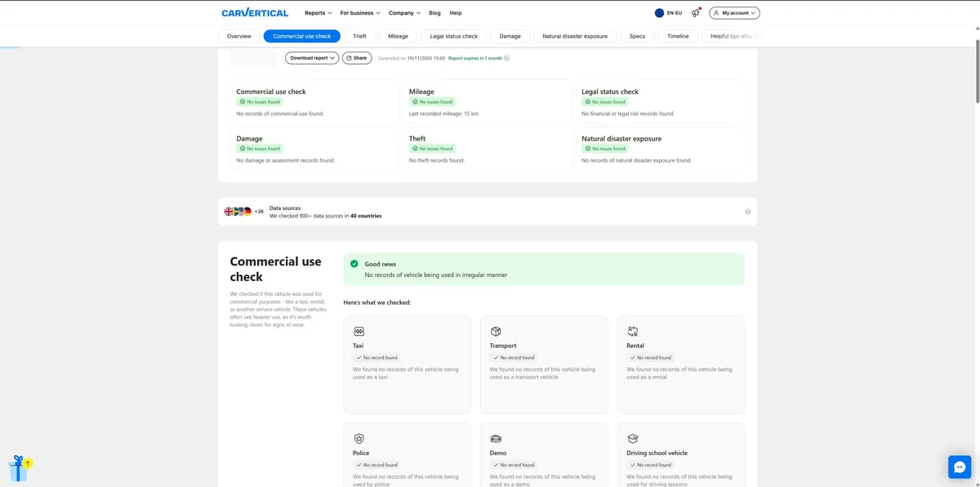Click the Taxi card icon

(x=359, y=331)
